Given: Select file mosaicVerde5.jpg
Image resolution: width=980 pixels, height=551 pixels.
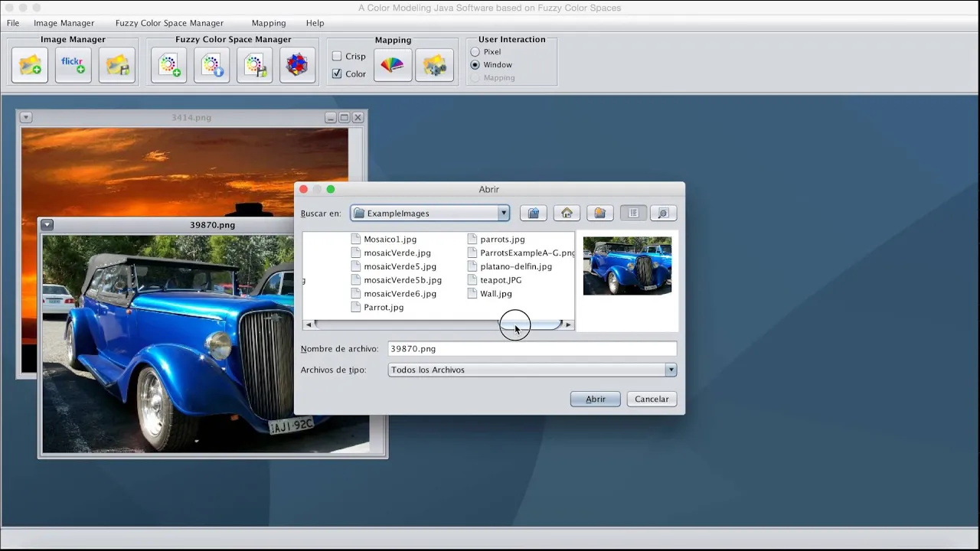Looking at the screenshot, I should [394, 267].
